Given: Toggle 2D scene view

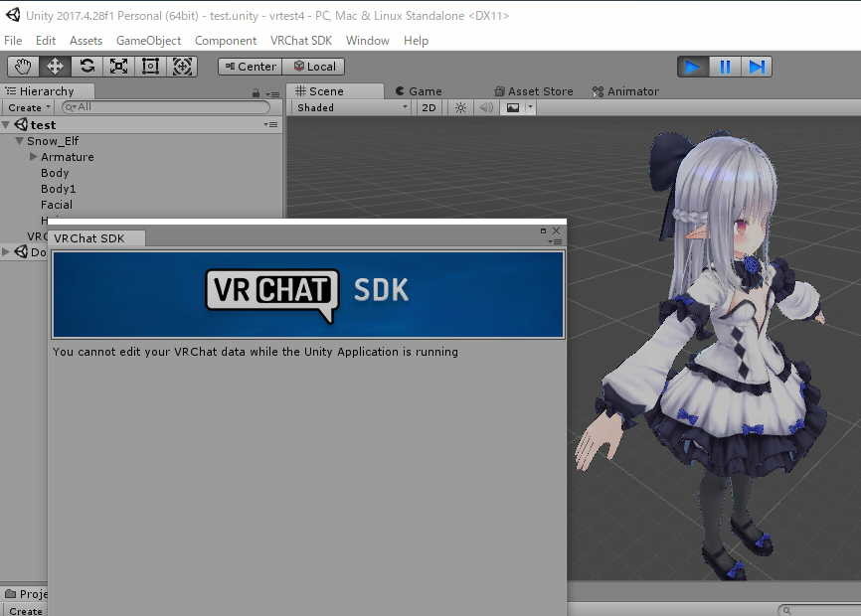Looking at the screenshot, I should (x=429, y=107).
